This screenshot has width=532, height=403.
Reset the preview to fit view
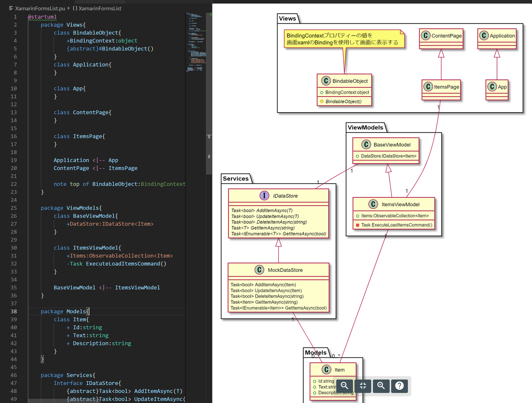[x=363, y=385]
